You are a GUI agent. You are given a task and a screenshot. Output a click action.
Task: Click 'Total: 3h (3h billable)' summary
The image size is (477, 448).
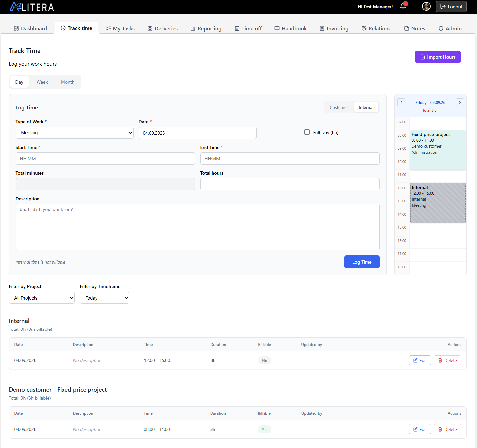pyautogui.click(x=30, y=398)
